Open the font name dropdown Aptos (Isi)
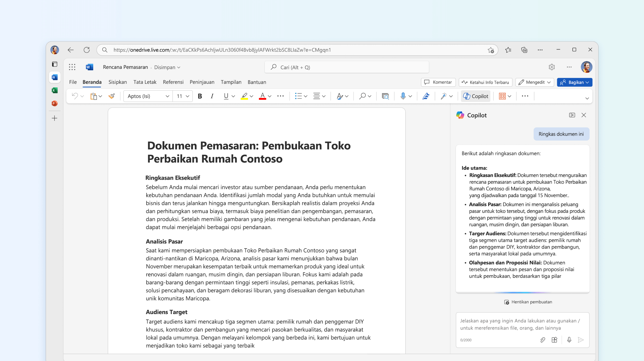This screenshot has height=361, width=644. (148, 96)
